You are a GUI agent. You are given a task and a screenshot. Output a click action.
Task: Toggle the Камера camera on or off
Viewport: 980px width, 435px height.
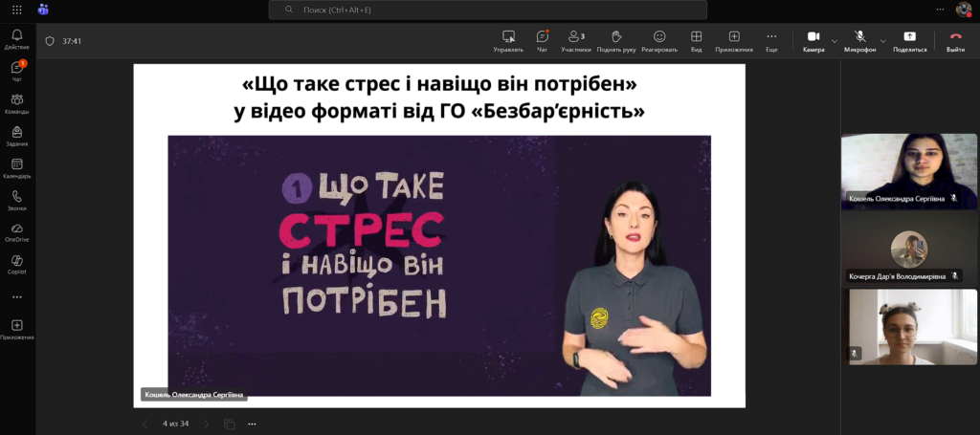[813, 40]
